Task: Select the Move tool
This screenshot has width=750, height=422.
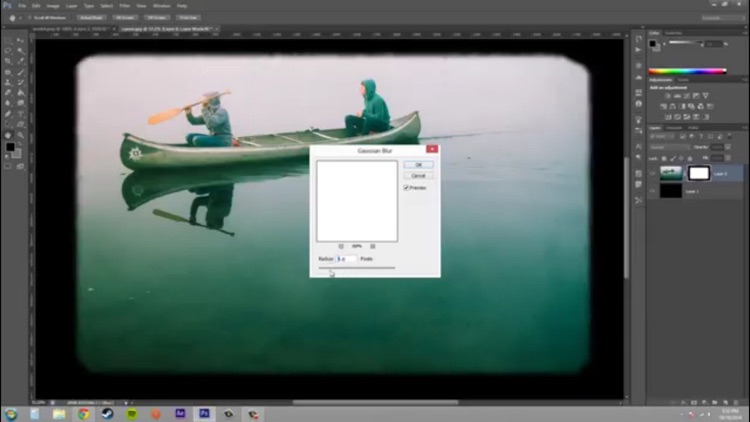Action: (21, 41)
